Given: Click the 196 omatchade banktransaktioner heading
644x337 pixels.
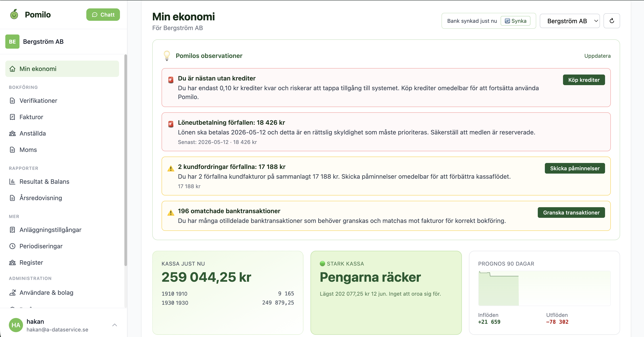Looking at the screenshot, I should click(229, 211).
